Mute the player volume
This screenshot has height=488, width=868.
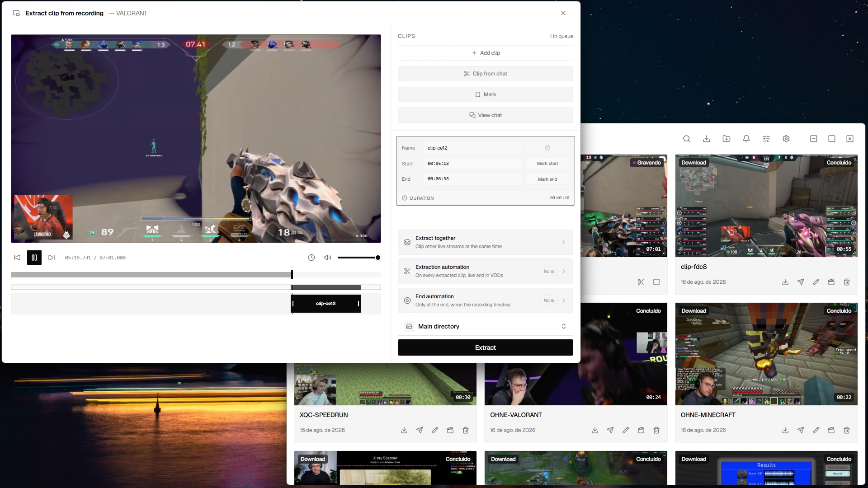(x=328, y=258)
